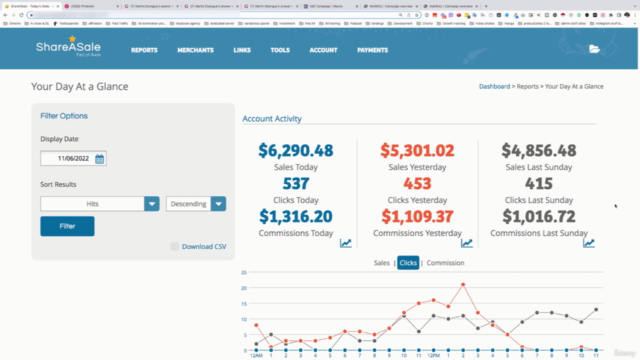Viewport: 640px width, 360px height.
Task: Bookmark this page with the star icon
Action: [416, 15]
